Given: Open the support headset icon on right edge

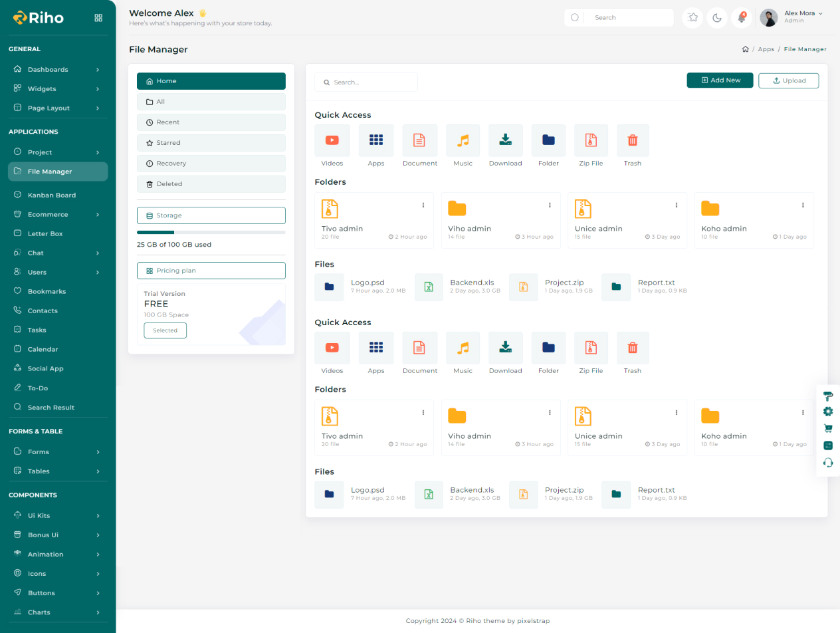Looking at the screenshot, I should coord(828,463).
